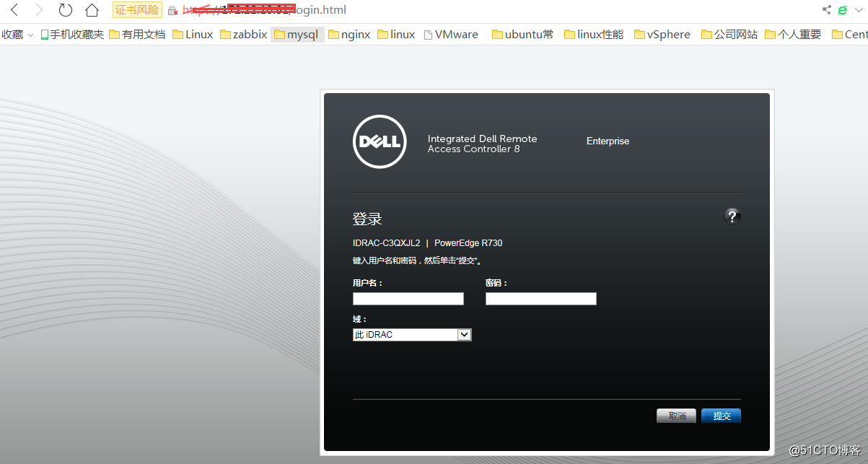Screen dimensions: 868x464
Task: Open the vSphere bookmark folder
Action: click(662, 34)
